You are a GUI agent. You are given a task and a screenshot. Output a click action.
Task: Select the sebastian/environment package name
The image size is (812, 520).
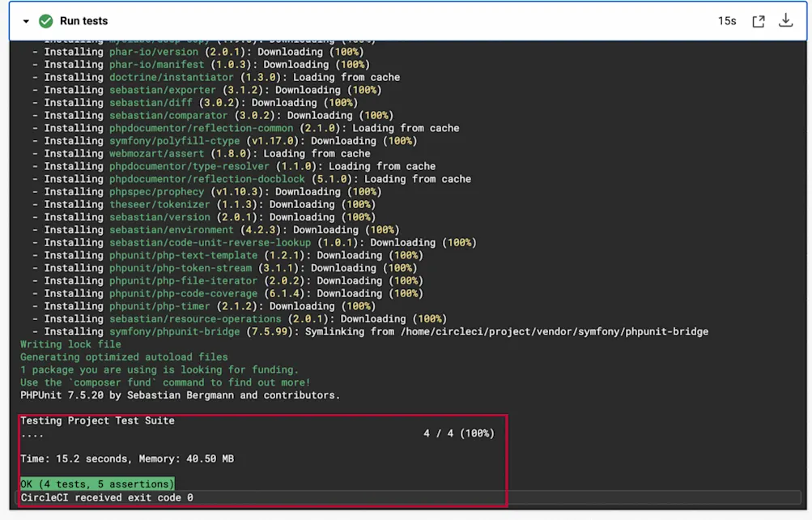click(x=172, y=230)
